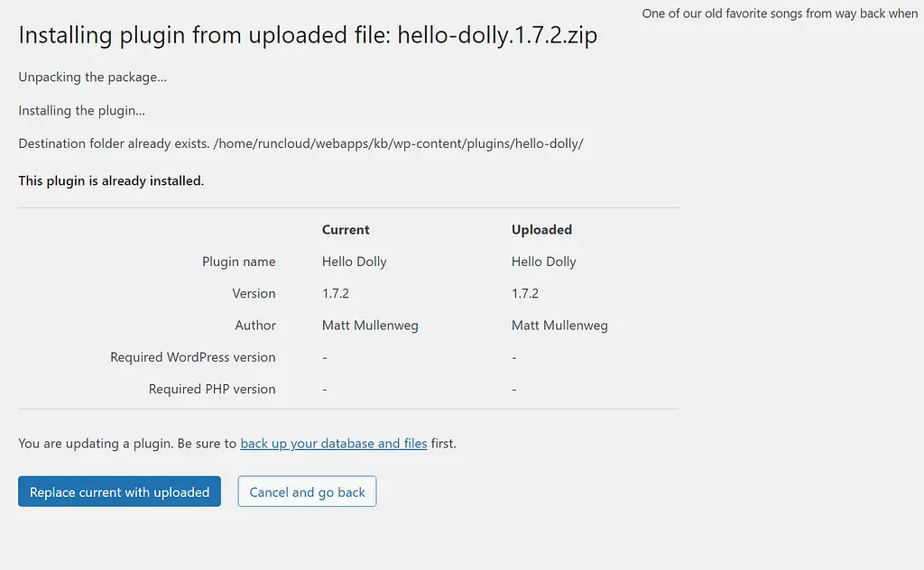Screen dimensions: 924x570
Task: Select the Version row label
Action: pyautogui.click(x=254, y=293)
